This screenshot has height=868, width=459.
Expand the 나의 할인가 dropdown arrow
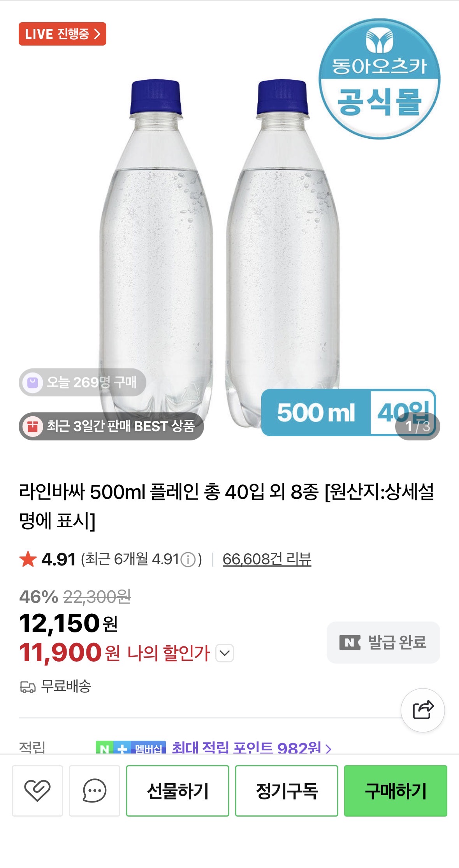(x=225, y=653)
